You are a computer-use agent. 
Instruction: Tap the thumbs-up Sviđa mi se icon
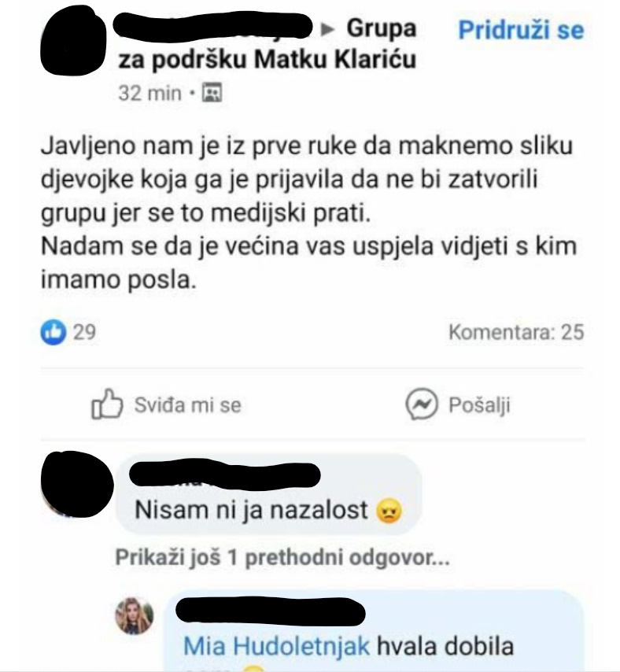(x=107, y=404)
